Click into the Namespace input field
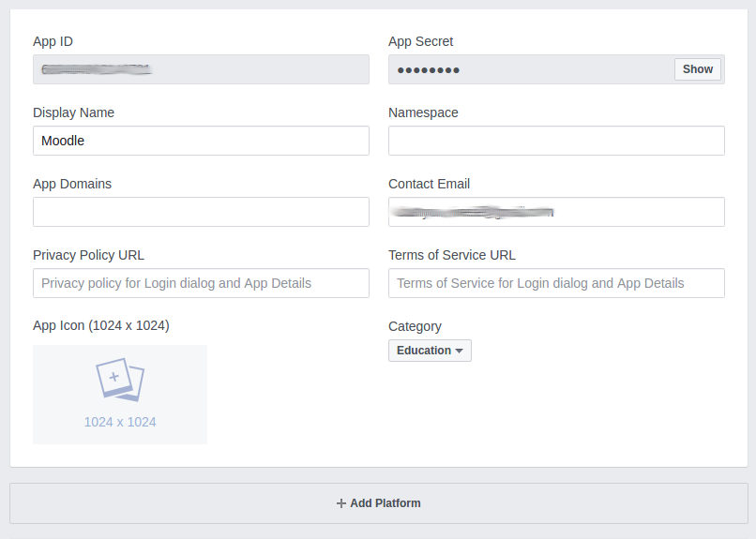This screenshot has height=539, width=756. pyautogui.click(x=556, y=141)
